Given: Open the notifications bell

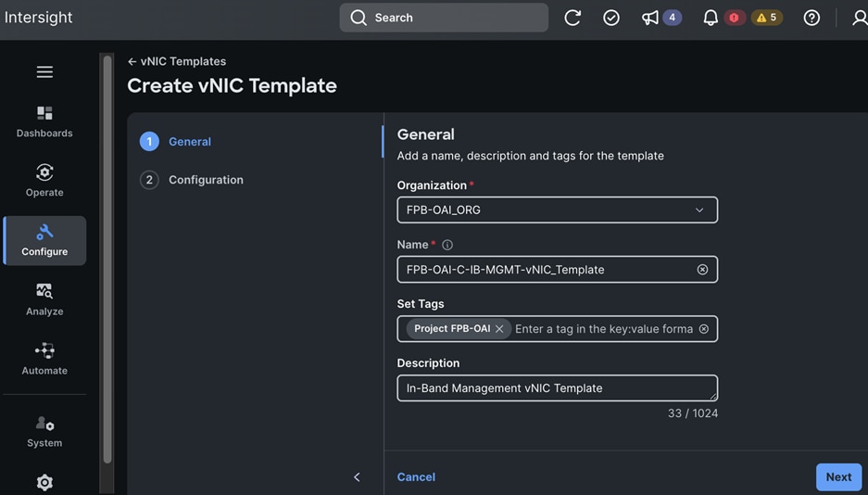Looking at the screenshot, I should 711,18.
